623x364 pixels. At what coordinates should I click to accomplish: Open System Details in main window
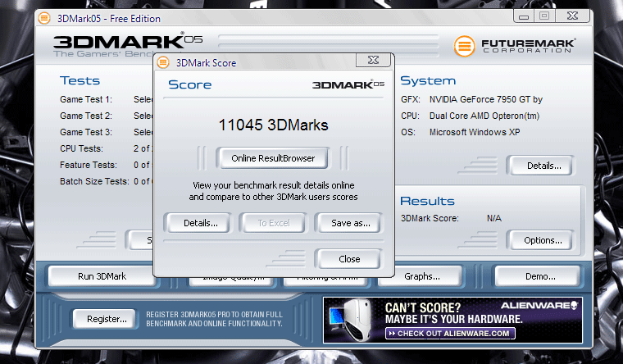[541, 166]
